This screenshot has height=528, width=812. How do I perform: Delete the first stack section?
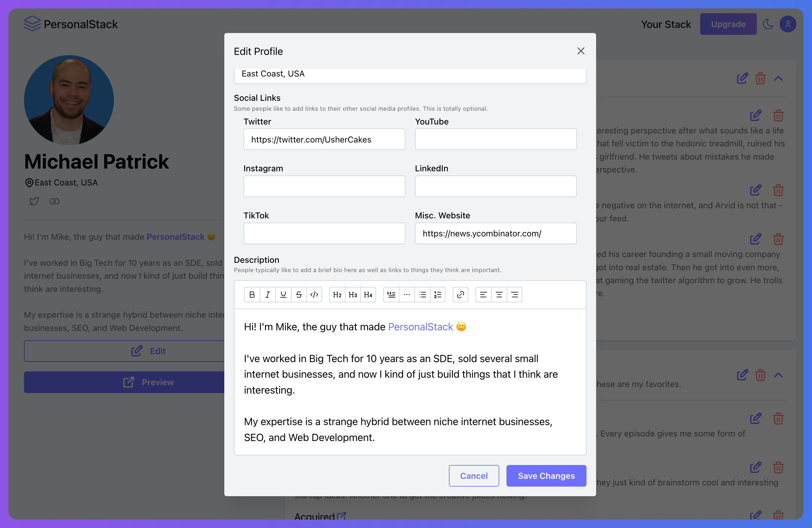pos(760,79)
